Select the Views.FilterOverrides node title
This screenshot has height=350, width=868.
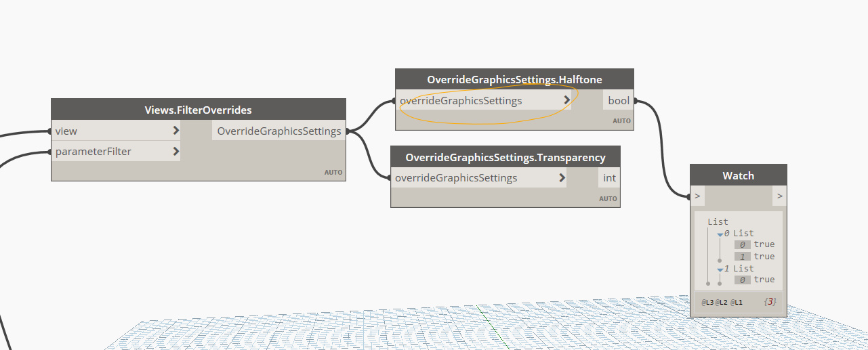[x=199, y=110]
